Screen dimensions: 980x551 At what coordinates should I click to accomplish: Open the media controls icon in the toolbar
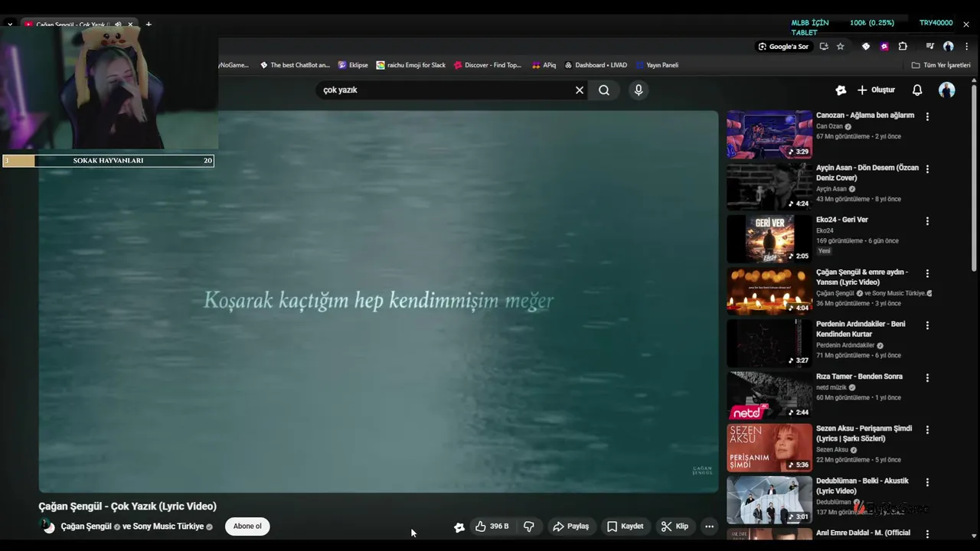coord(929,47)
